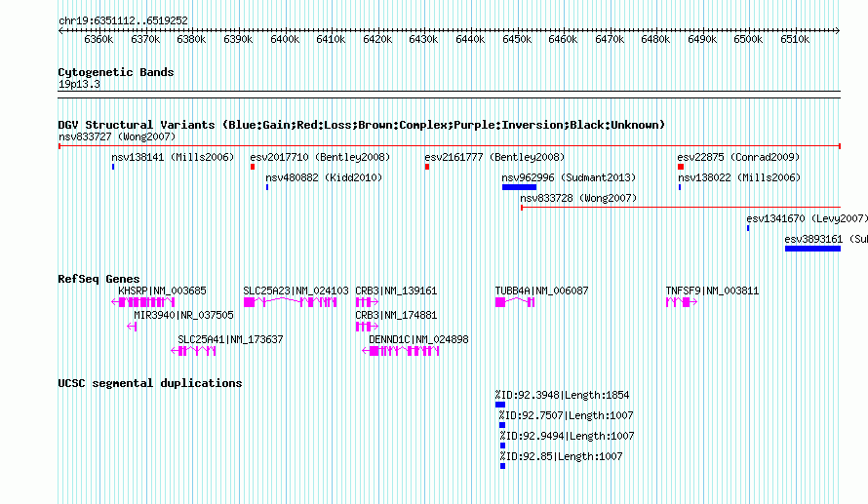
Task: Open the nsv480882 (Kidd2010) label
Action: coord(324,177)
